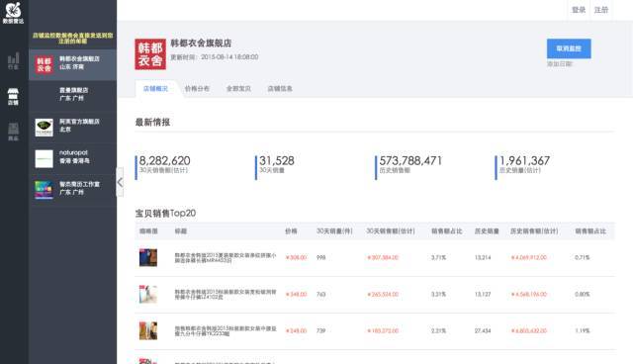Click the 13,127 historical volume cell
This screenshot has width=633, height=364.
tap(483, 294)
